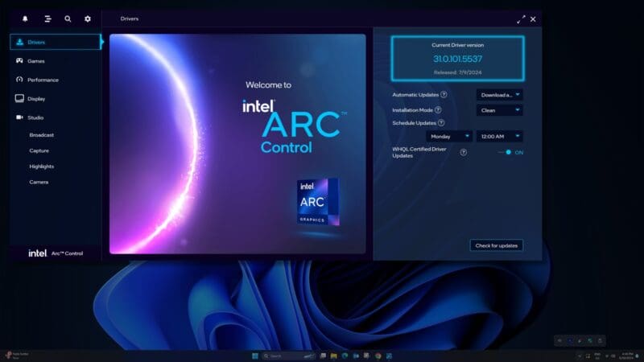644x362 pixels.
Task: Click the Released: 7/9/2024 text
Action: [x=457, y=72]
